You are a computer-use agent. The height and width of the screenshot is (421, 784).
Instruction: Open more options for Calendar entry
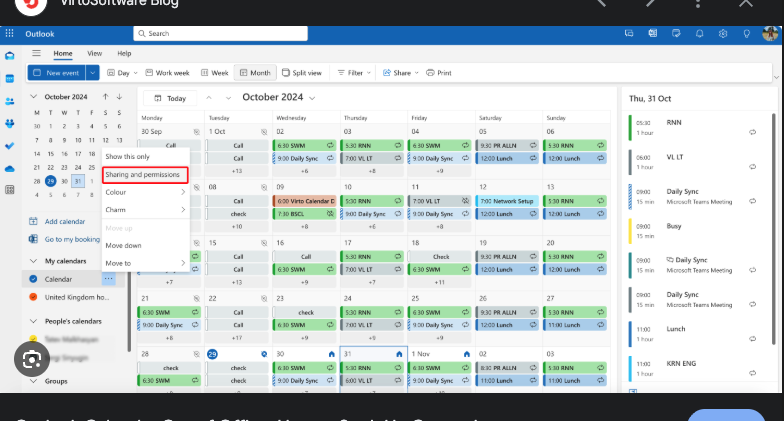pyautogui.click(x=108, y=278)
